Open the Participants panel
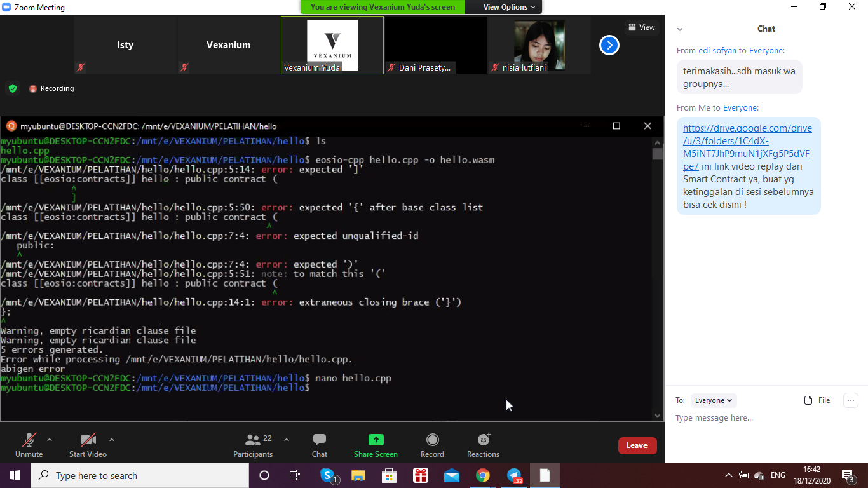 [253, 440]
